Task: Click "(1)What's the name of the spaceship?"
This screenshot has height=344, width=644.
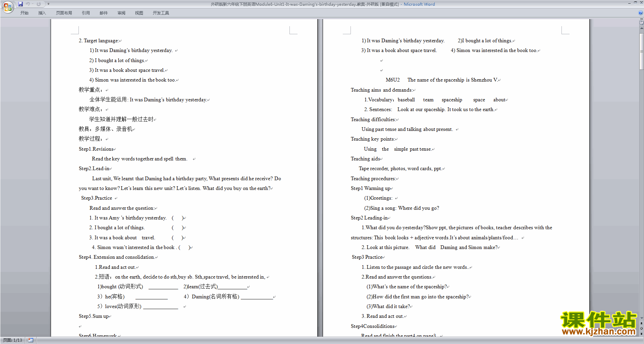Action: 407,287
